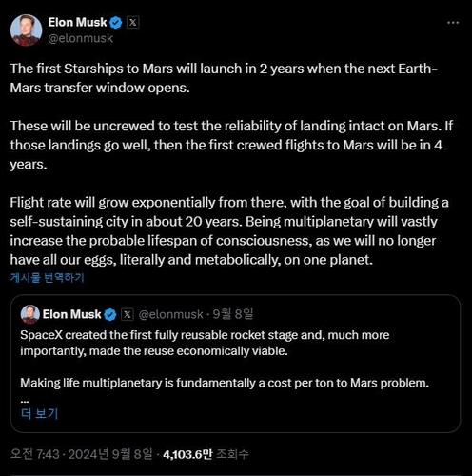Viewport: 472px width, 476px height.
Task: Click the blue verified badge beside Elon Musk
Action: click(116, 23)
